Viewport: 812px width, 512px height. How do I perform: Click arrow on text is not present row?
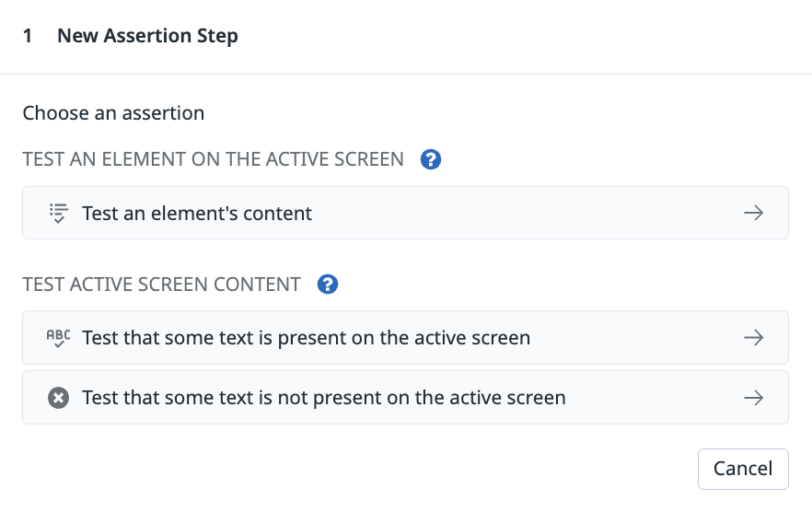click(x=753, y=398)
